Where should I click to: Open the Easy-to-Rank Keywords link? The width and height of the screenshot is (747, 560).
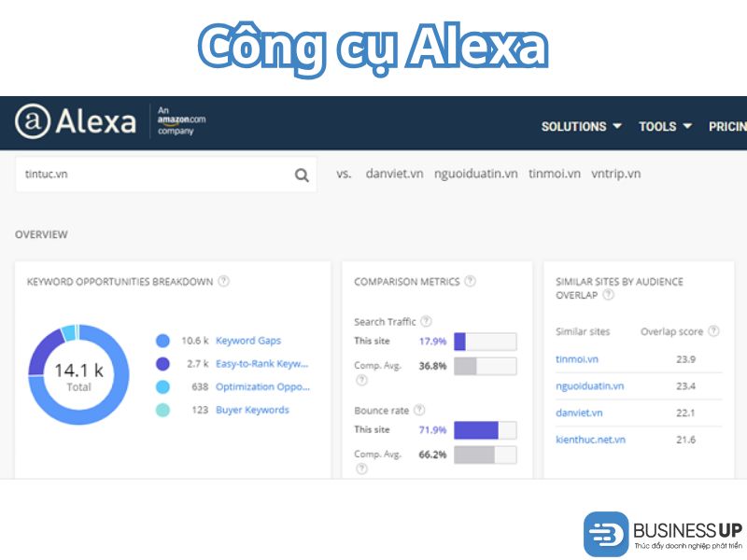click(x=262, y=364)
